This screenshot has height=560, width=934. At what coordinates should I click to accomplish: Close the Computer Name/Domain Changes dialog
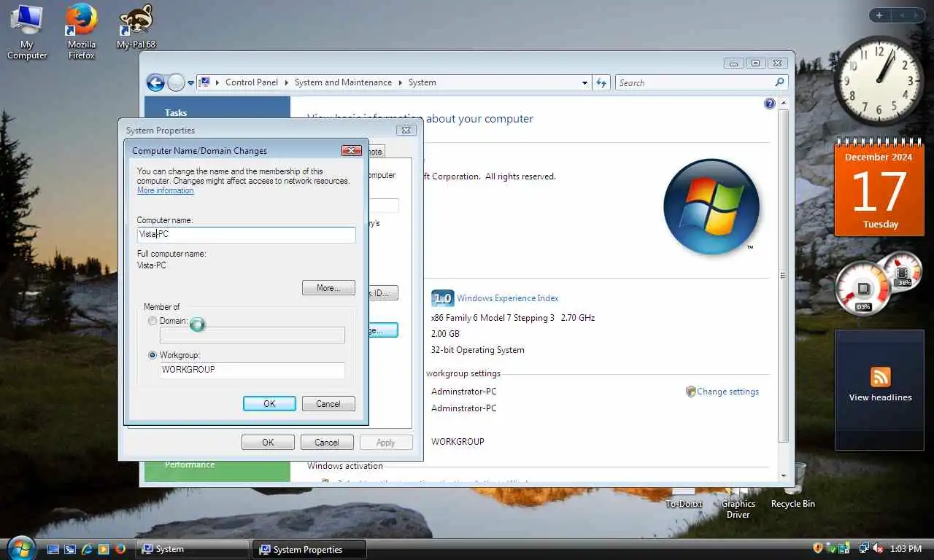352,150
